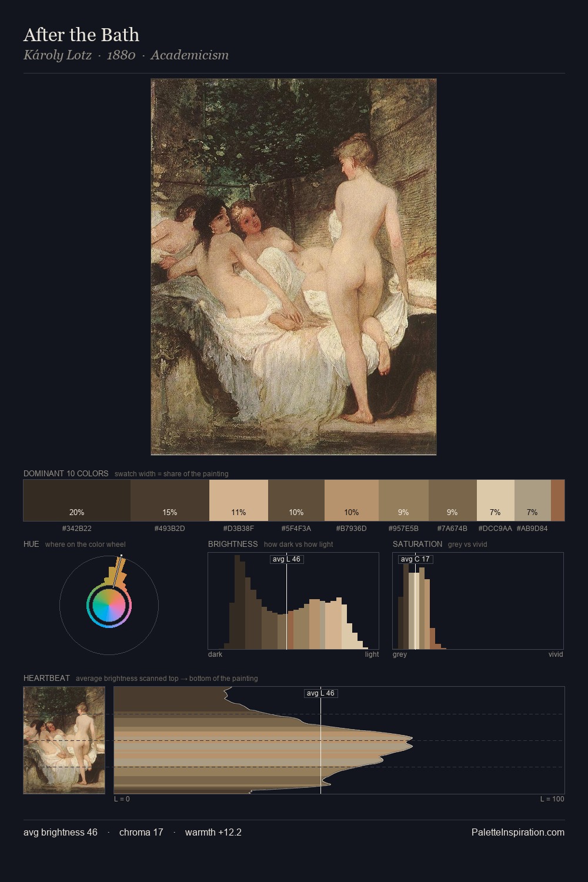This screenshot has height=882, width=588.
Task: Click the year 1880
Action: 121,55
